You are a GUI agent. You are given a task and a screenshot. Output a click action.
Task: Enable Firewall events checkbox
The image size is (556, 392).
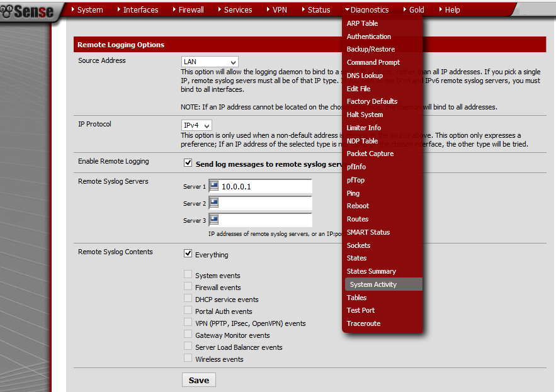coord(188,286)
